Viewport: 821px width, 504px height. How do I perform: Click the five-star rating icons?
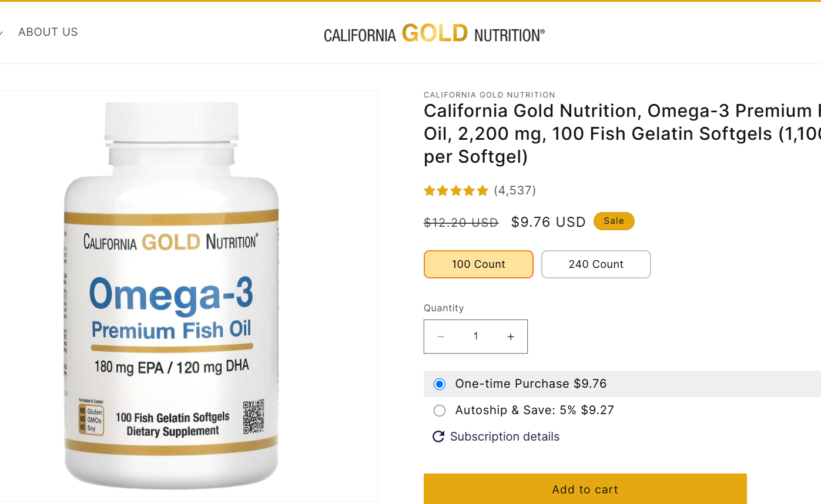456,190
